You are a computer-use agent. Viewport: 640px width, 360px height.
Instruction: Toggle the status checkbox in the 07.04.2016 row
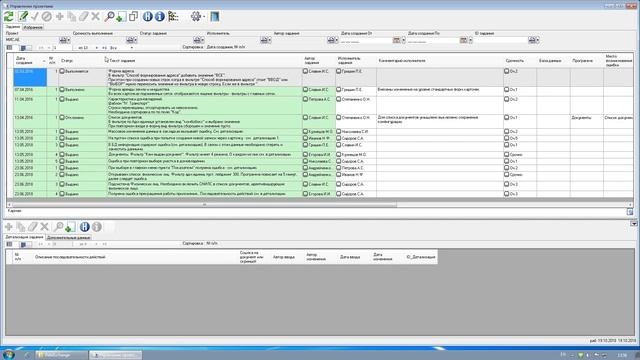point(62,89)
